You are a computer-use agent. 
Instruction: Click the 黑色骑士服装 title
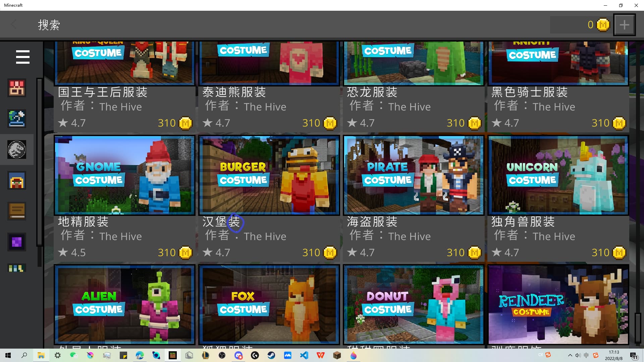coord(530,92)
